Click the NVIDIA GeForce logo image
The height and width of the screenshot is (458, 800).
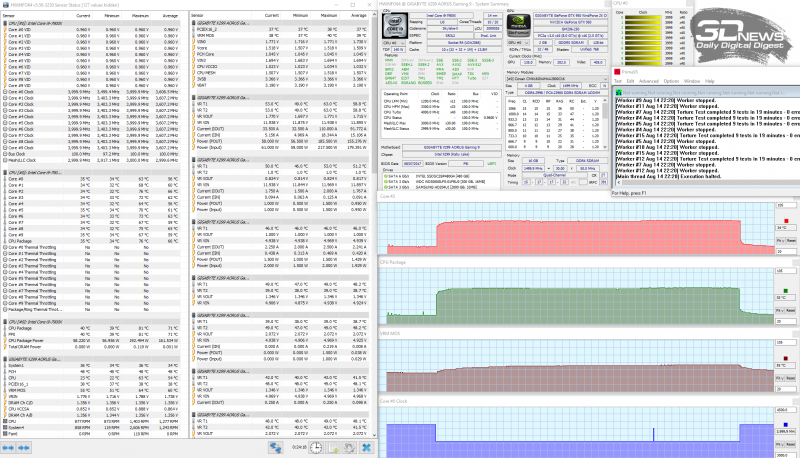pos(518,25)
